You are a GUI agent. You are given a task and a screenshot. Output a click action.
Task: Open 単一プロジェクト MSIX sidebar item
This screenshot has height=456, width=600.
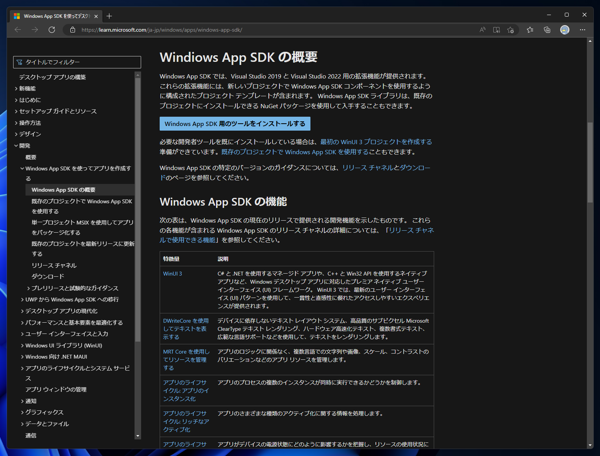click(83, 227)
